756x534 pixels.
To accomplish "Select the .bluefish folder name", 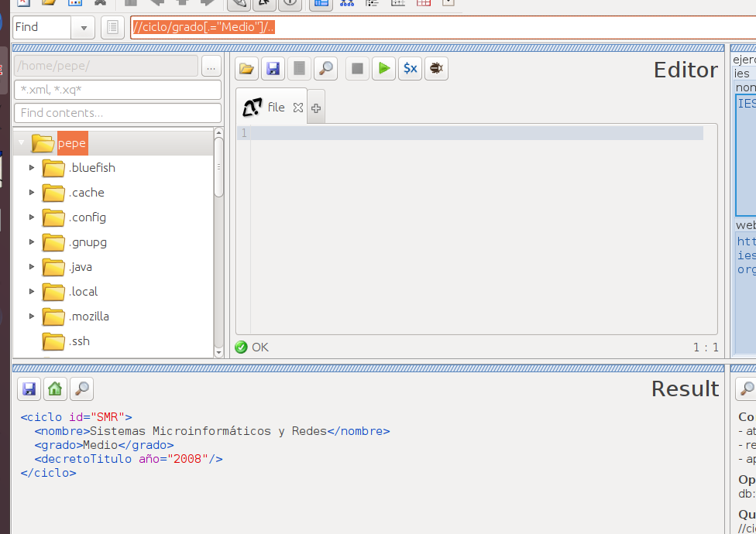I will pos(92,168).
